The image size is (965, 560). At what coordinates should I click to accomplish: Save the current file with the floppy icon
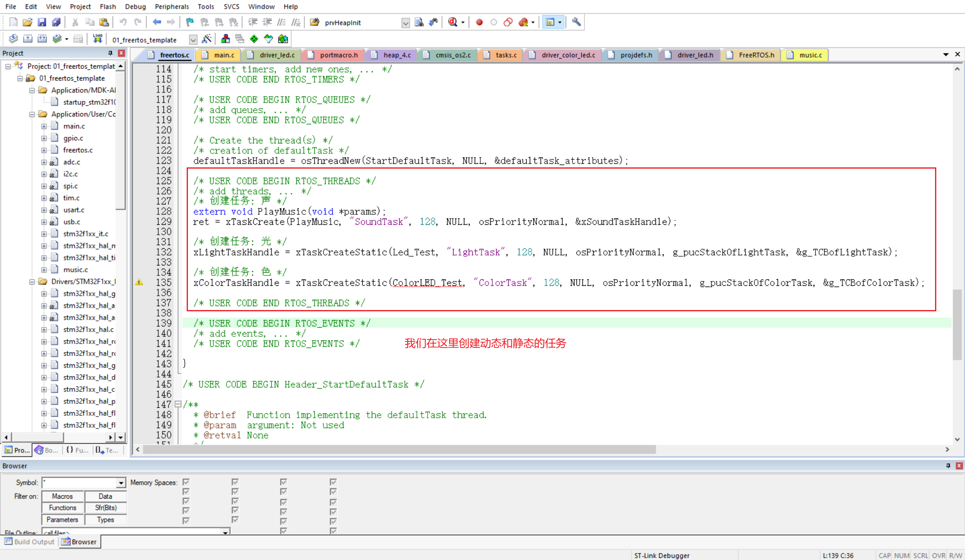[x=41, y=22]
